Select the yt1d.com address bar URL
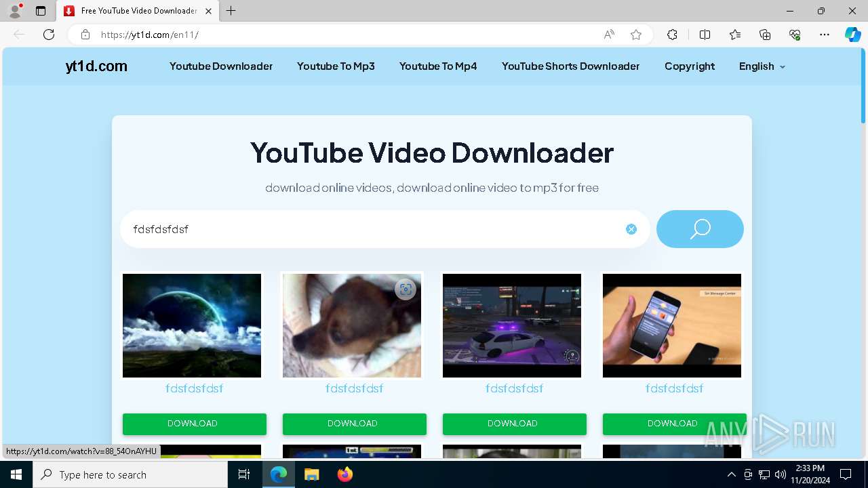868x488 pixels. [149, 35]
